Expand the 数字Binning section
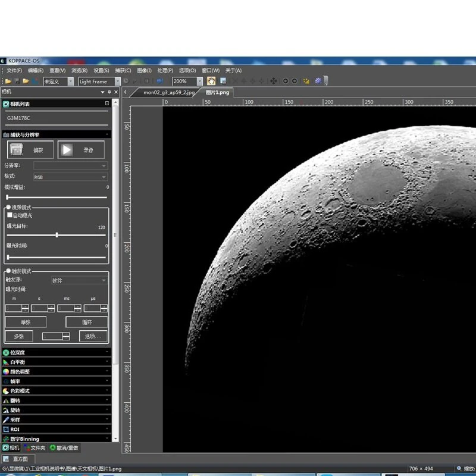Viewport: 476px width, 476px height. (57, 439)
